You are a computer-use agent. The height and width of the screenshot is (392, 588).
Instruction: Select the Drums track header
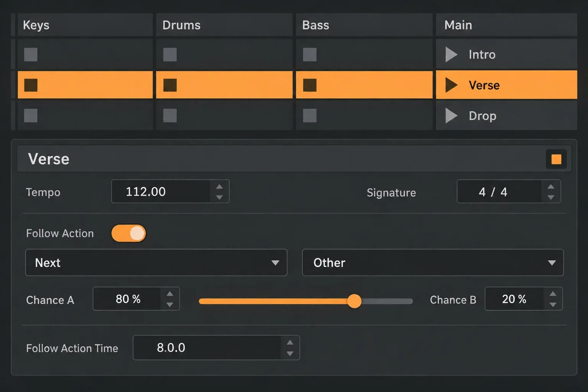click(x=224, y=25)
